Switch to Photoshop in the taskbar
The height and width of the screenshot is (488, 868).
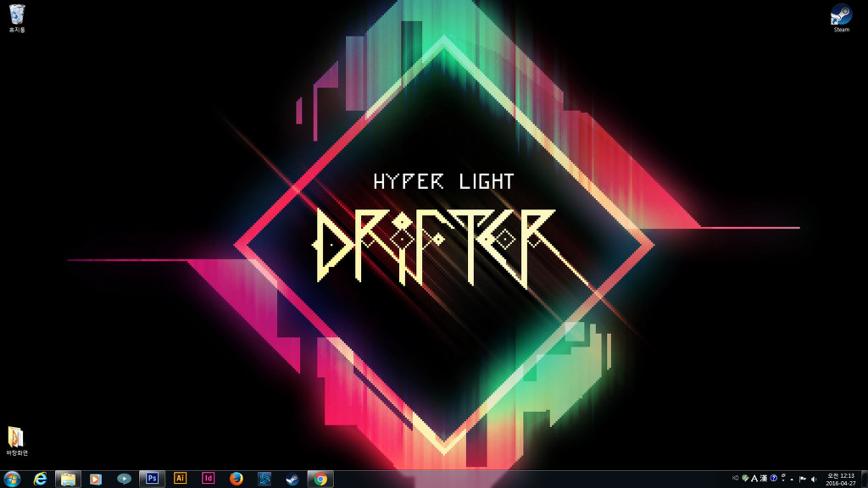coord(152,479)
